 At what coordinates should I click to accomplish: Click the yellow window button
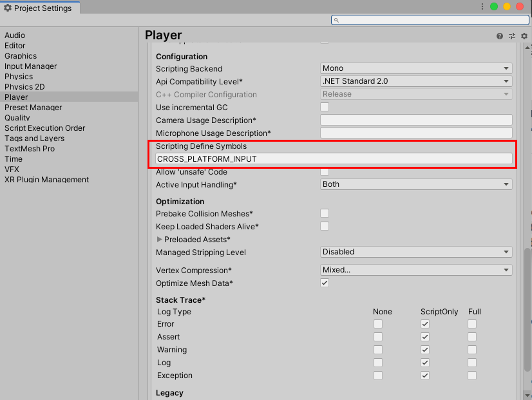pyautogui.click(x=507, y=6)
